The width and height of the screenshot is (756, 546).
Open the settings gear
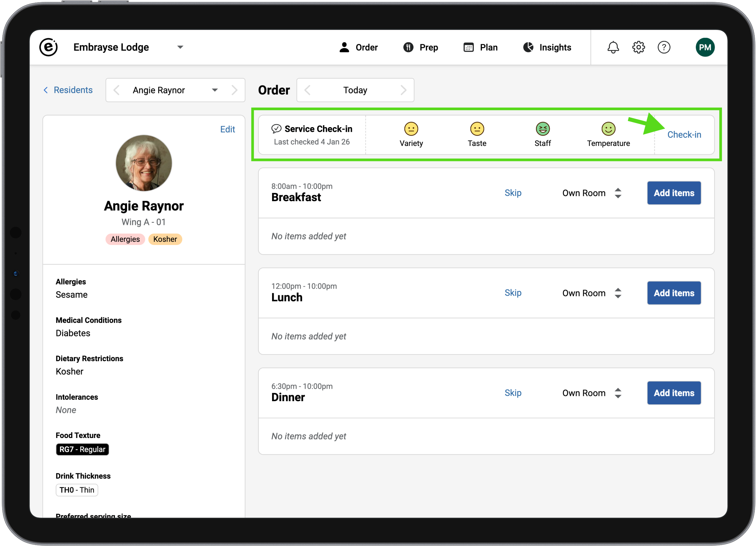tap(639, 47)
